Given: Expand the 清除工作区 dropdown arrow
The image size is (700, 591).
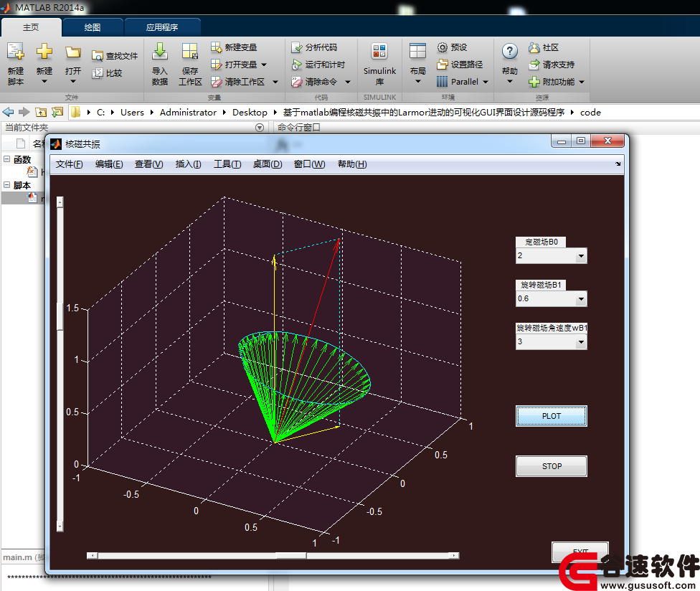Looking at the screenshot, I should 275,82.
